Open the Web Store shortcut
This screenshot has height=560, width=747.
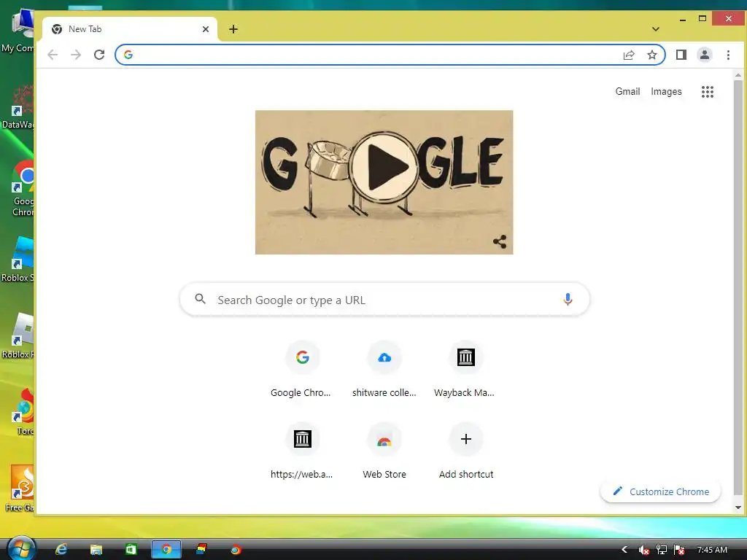click(x=384, y=451)
